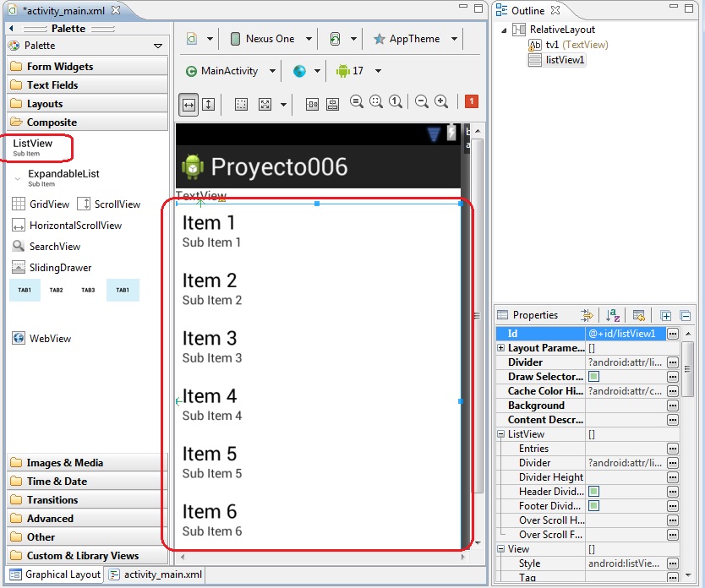Open the Palette options dropdown arrow
Viewport: 705px width, 588px height.
tap(158, 46)
